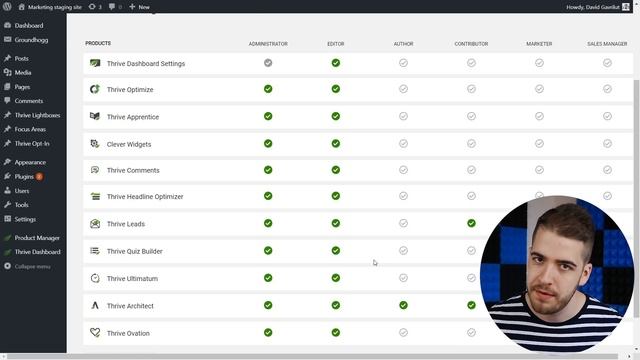Click the Thrive Ultimatum clock icon
Image resolution: width=640 pixels, height=360 pixels.
[95, 278]
